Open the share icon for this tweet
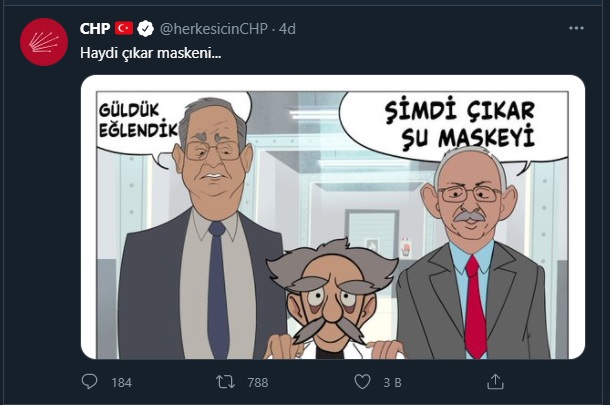The image size is (610, 406). click(496, 381)
